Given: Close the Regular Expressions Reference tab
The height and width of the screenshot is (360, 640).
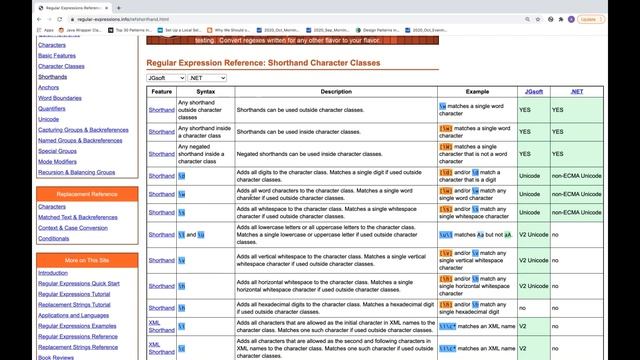Looking at the screenshot, I should click(x=107, y=8).
